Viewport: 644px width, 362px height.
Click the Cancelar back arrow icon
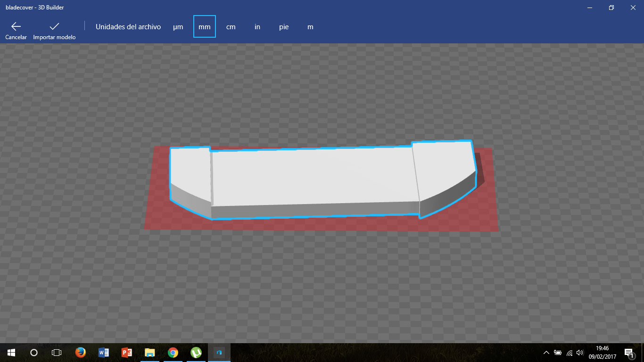16,26
